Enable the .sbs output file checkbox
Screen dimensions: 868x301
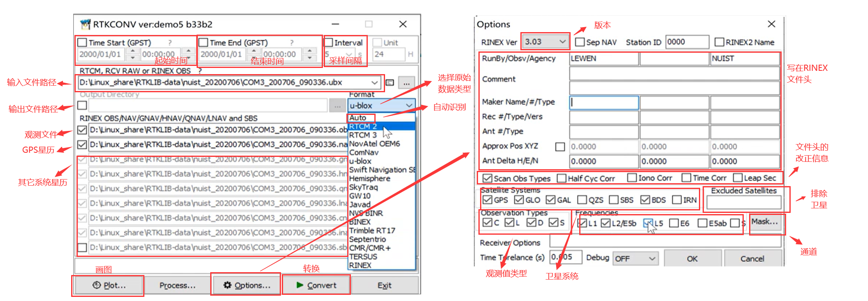[x=82, y=247]
